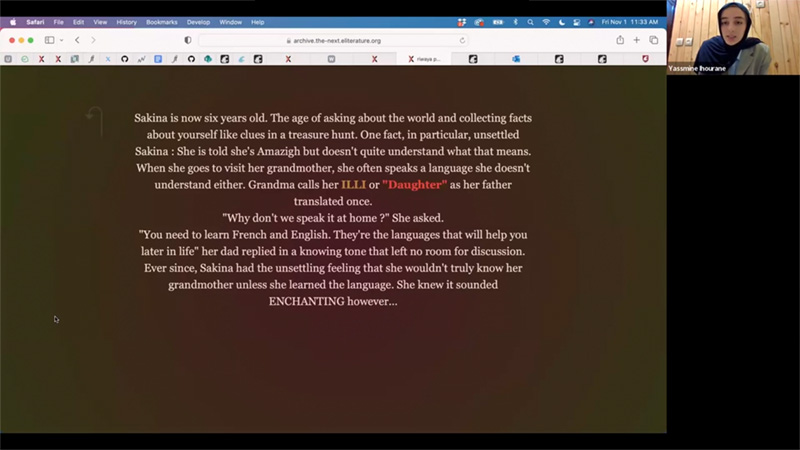800x450 pixels.
Task: Reload the page using the refresh icon
Action: point(462,41)
